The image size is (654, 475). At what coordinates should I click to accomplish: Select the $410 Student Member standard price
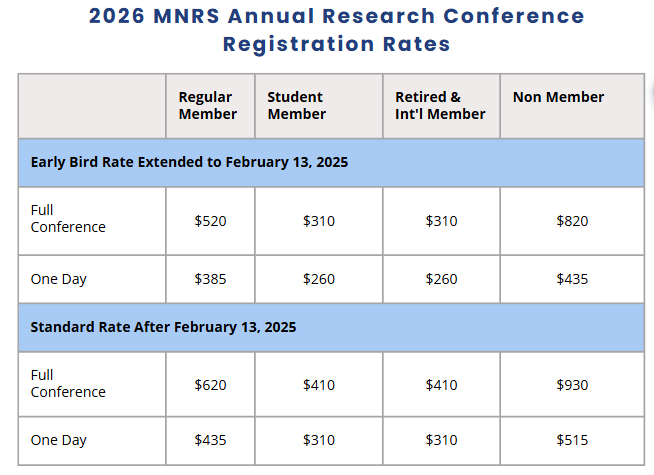tap(319, 385)
